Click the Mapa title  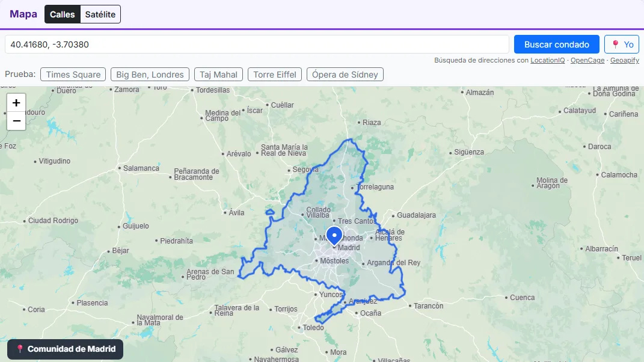coord(23,14)
